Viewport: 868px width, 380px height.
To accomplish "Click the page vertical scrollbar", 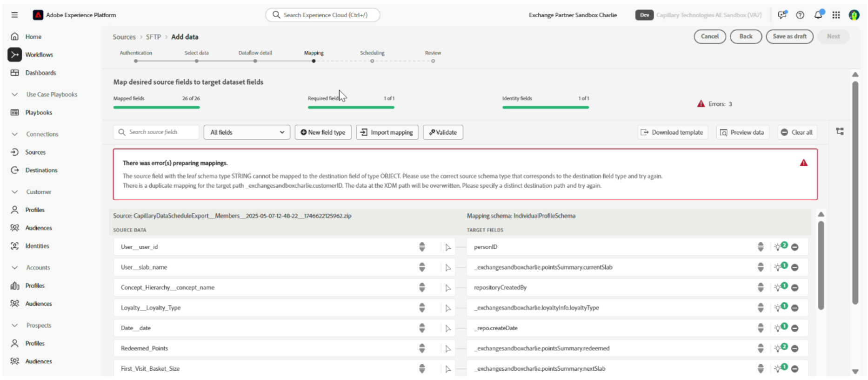I will click(855, 193).
